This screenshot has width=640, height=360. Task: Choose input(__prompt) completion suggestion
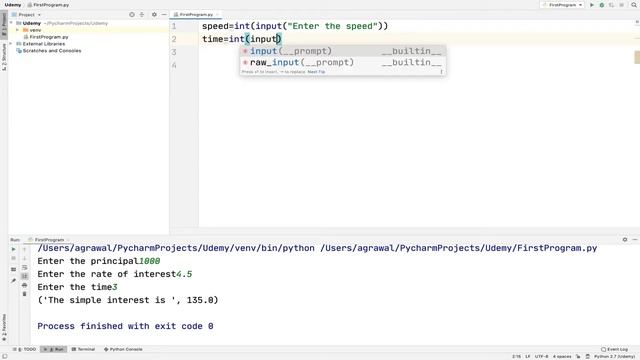(342, 51)
